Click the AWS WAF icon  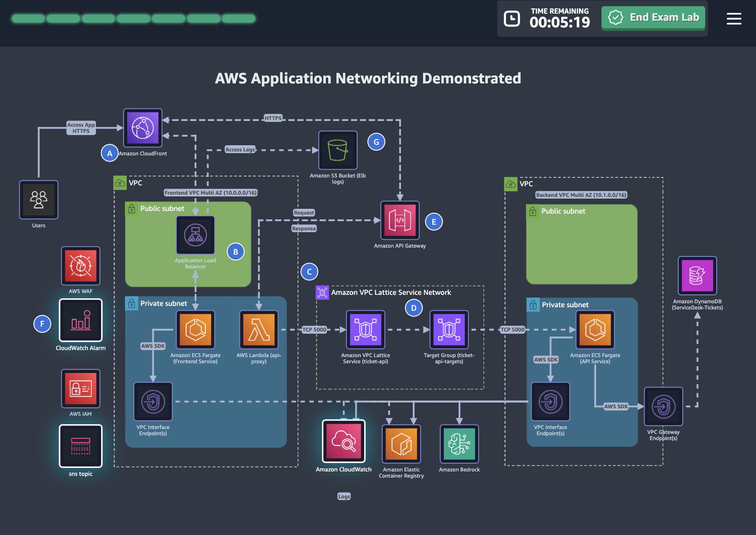coord(81,266)
